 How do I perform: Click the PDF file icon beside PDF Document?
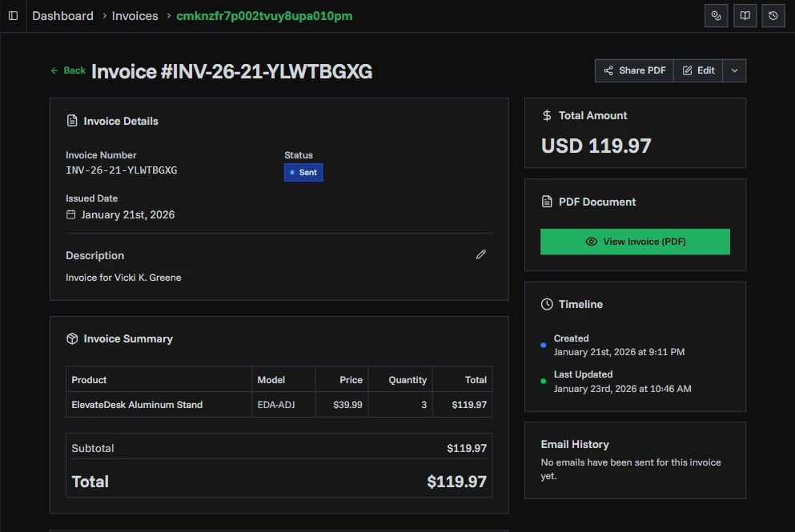point(546,201)
